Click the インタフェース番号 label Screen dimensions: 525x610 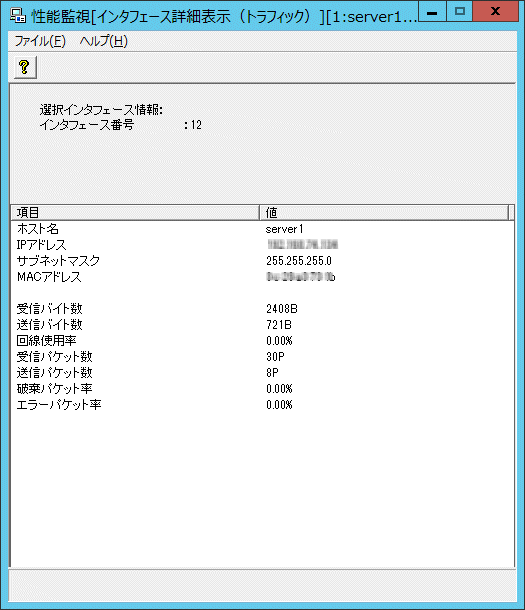(87, 125)
